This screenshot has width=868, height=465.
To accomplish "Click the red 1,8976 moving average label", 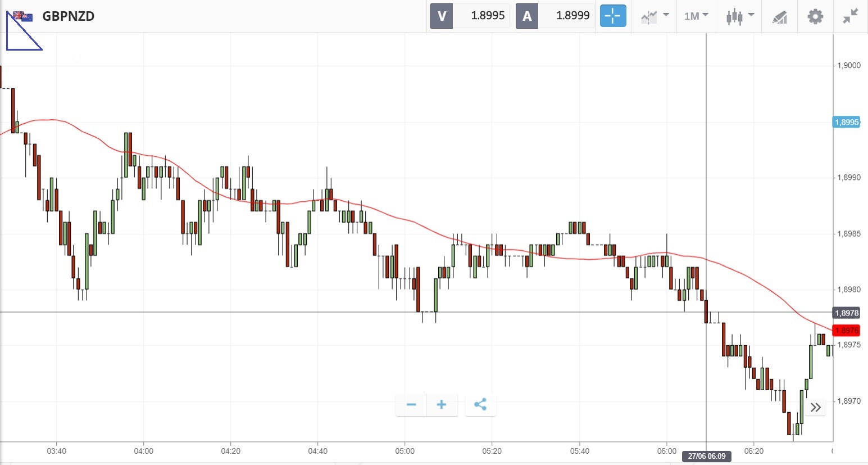I will coord(846,331).
